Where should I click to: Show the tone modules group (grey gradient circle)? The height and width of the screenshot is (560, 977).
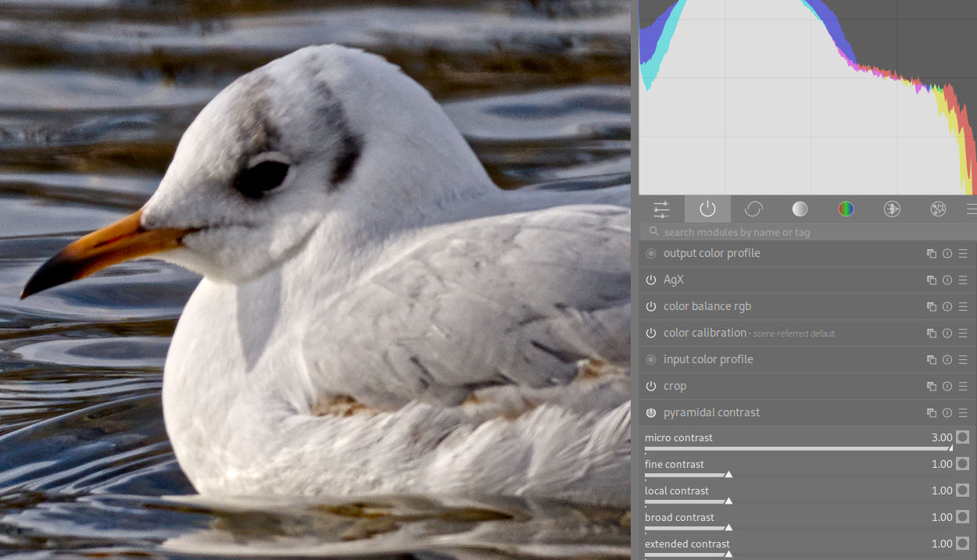click(800, 209)
